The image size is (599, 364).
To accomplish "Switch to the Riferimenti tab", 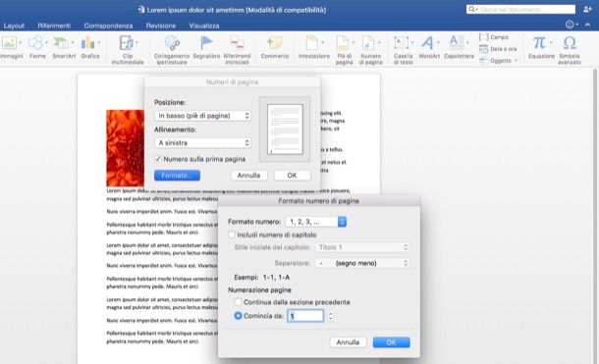I will coord(54,26).
